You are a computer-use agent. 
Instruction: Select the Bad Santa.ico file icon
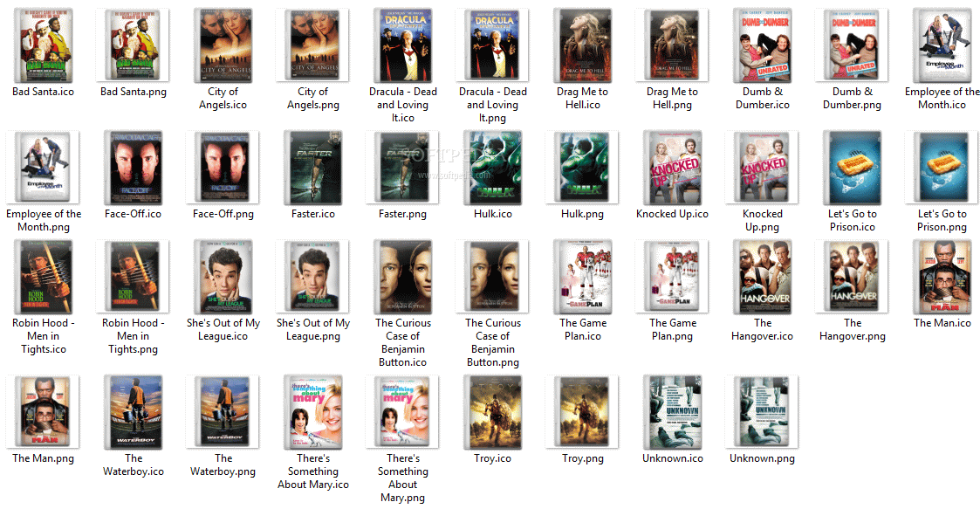(43, 45)
